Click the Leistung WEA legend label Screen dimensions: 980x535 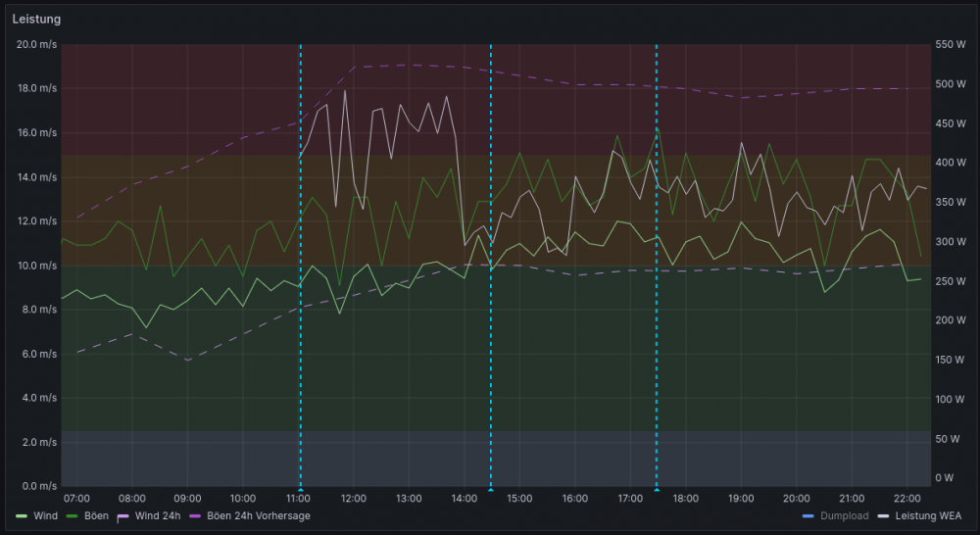[x=928, y=515]
